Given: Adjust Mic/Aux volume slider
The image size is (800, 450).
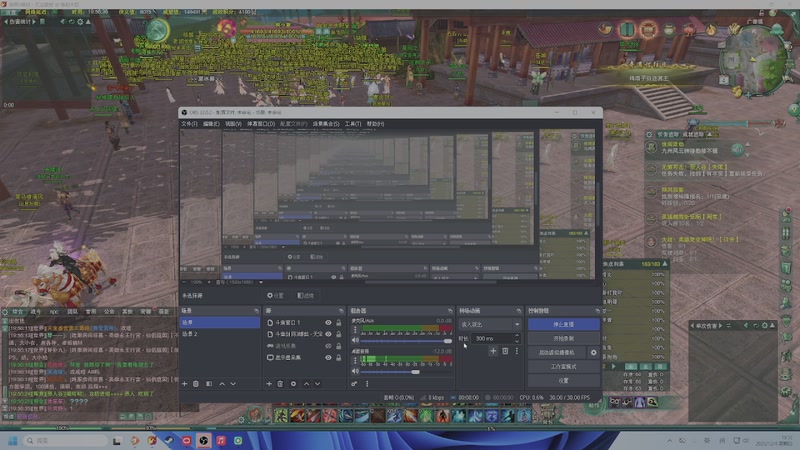Looking at the screenshot, I should [x=406, y=341].
